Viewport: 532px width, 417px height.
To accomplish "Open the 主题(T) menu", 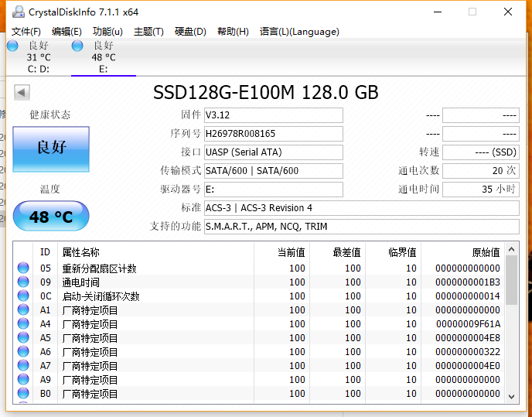I will [148, 32].
